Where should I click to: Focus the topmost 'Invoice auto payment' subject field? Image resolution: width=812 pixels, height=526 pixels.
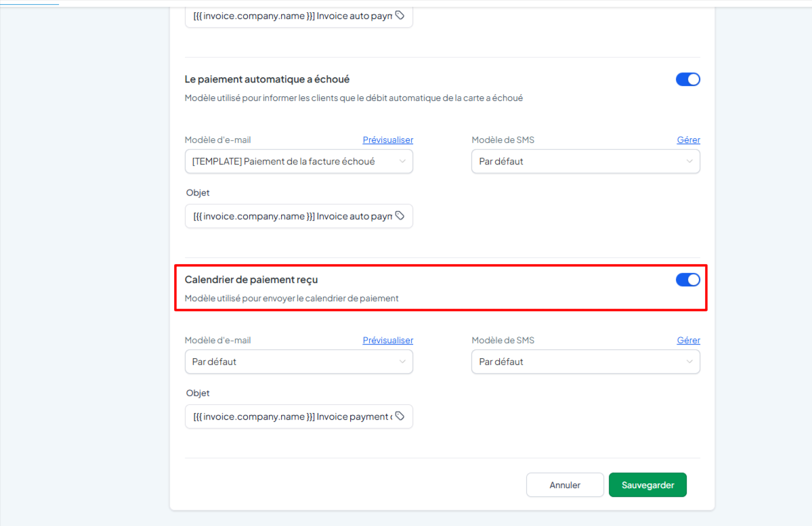(x=299, y=16)
